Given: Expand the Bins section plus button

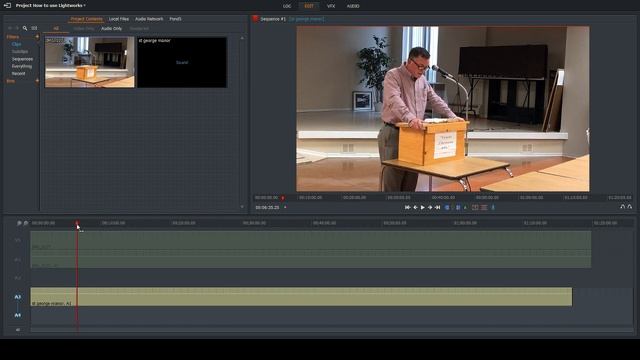Looking at the screenshot, I should pyautogui.click(x=37, y=81).
